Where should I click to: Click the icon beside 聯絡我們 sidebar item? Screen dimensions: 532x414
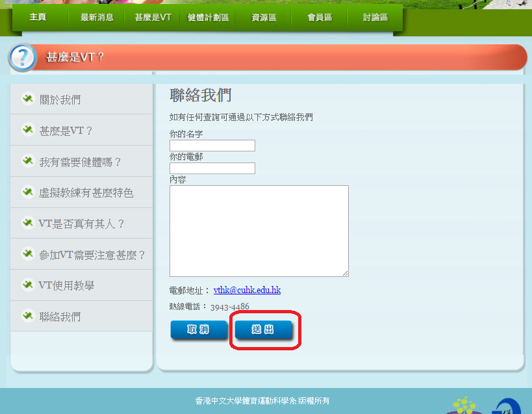pos(27,317)
